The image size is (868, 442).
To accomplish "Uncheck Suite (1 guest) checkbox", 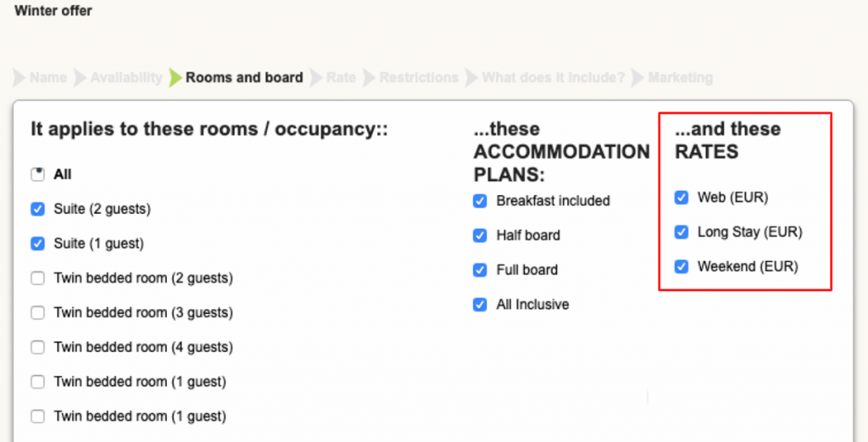I will click(x=37, y=243).
